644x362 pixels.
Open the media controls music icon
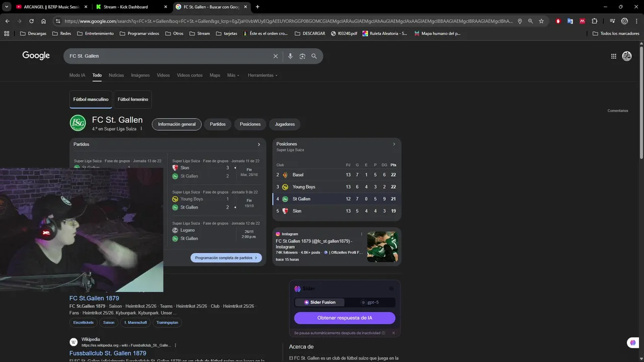(612, 21)
